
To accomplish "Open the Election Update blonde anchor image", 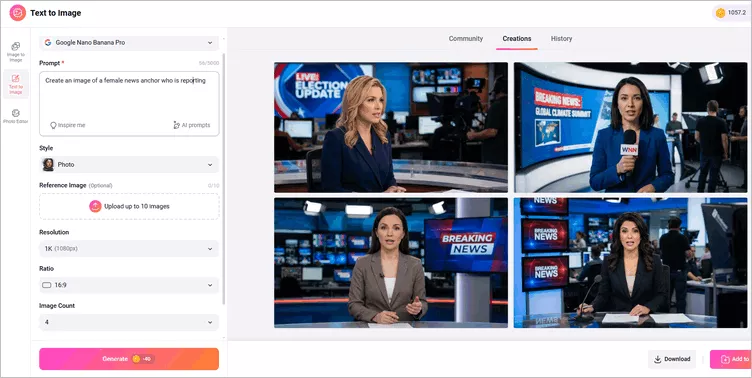I will click(x=391, y=127).
